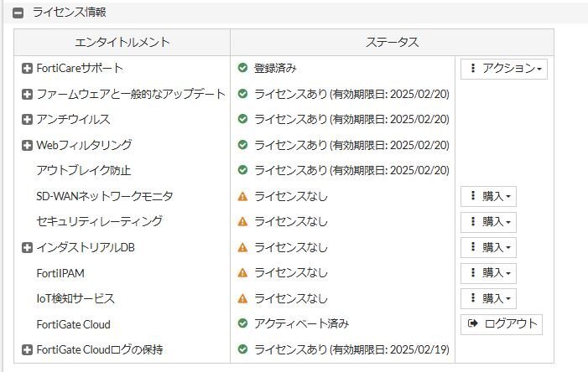Expand the インダストリアルDB entitlement row
588x372 pixels.
pyautogui.click(x=27, y=247)
